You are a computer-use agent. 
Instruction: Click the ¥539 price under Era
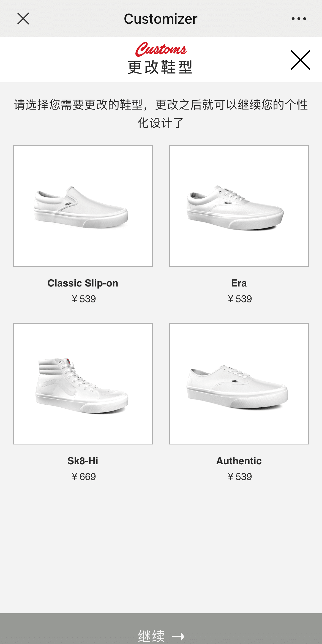(240, 299)
